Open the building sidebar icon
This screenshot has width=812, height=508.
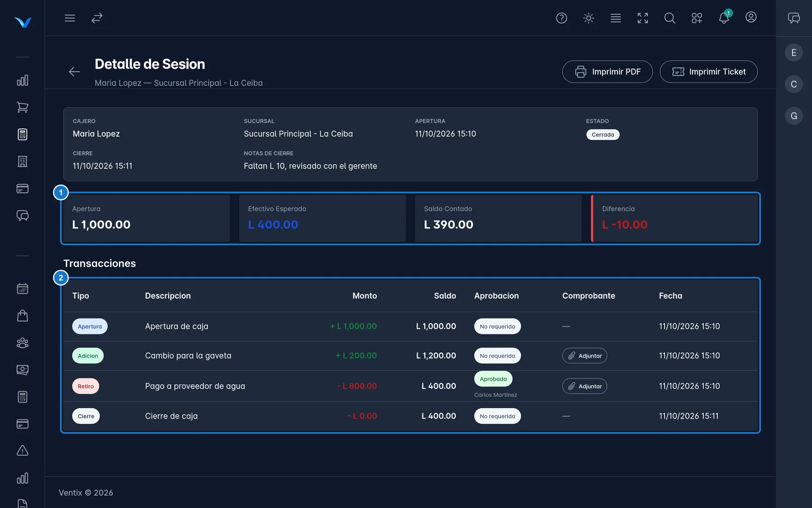pos(23,162)
